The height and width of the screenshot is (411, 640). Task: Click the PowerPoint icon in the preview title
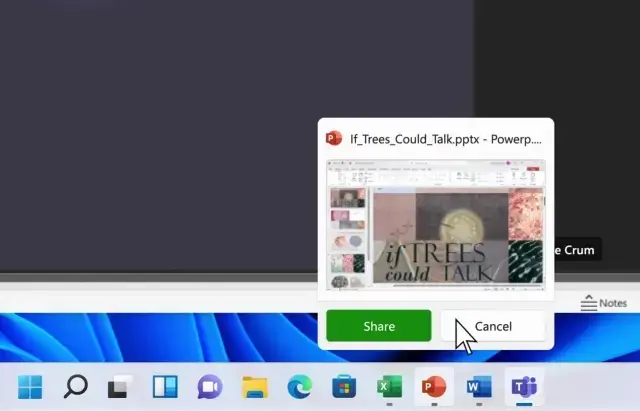[334, 138]
